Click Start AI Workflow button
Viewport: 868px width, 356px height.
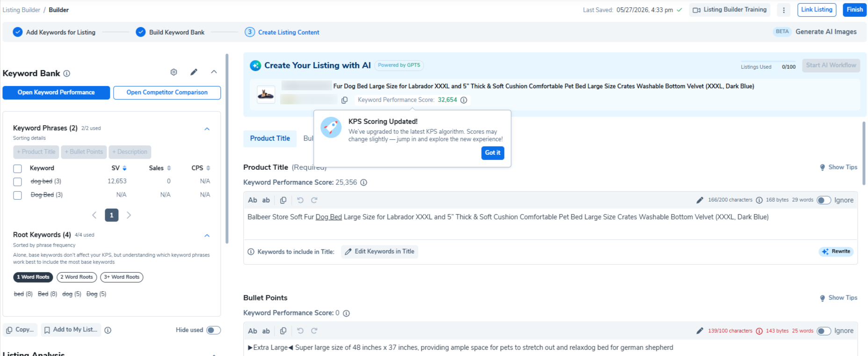831,65
